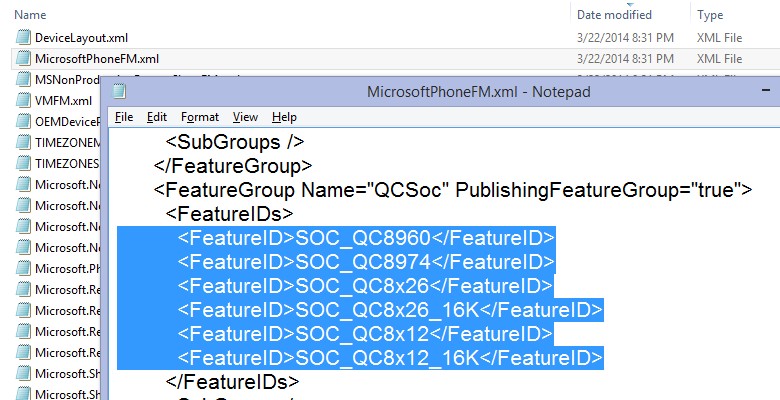Click the SOC_QC8960 FeatureID line
Image resolution: width=780 pixels, height=400 pixels.
[x=366, y=237]
